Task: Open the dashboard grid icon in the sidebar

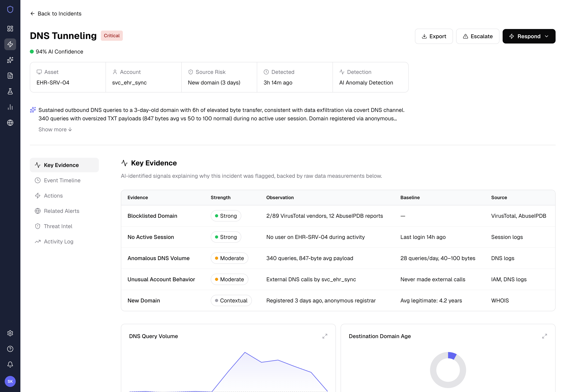Action: tap(10, 28)
